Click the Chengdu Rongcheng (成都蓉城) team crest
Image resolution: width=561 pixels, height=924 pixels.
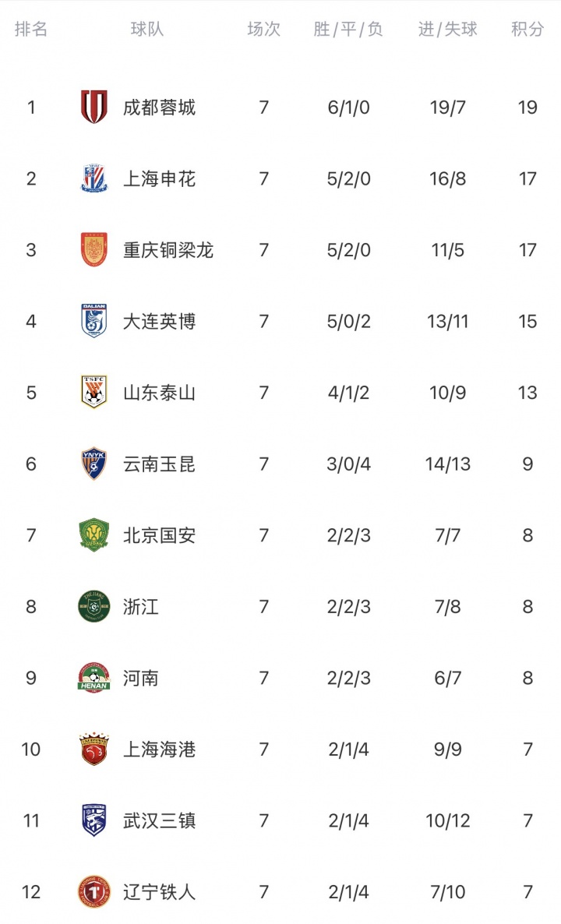coord(94,107)
